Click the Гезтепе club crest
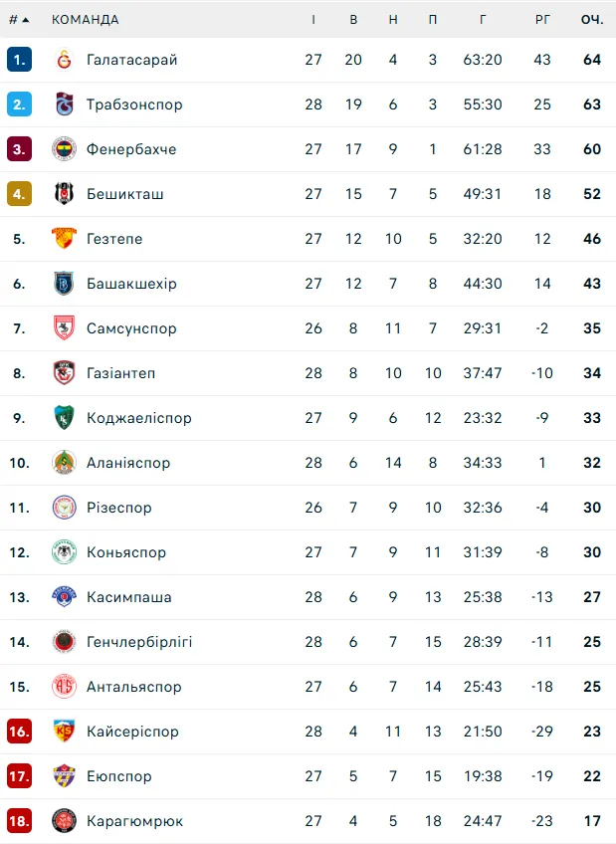The width and height of the screenshot is (616, 844). (x=64, y=239)
